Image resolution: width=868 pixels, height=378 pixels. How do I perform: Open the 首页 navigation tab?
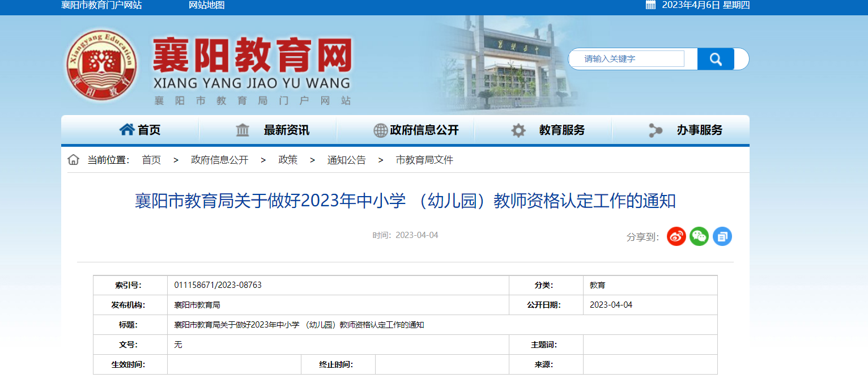point(130,130)
